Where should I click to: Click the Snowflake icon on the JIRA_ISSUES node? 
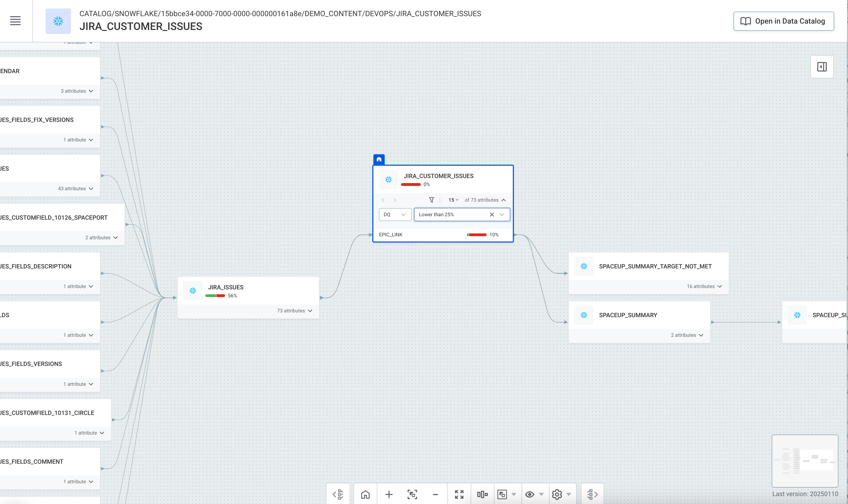click(193, 291)
